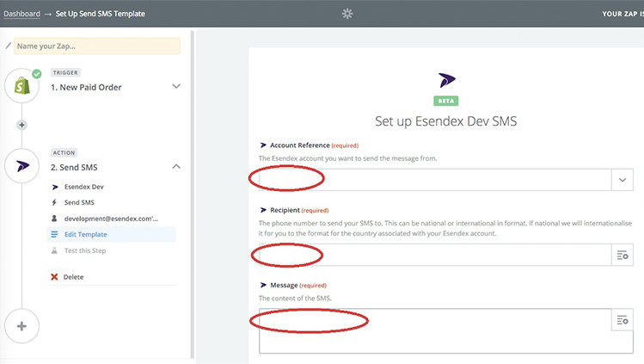Add a new step with large plus circle
The width and height of the screenshot is (644, 364).
[x=22, y=326]
